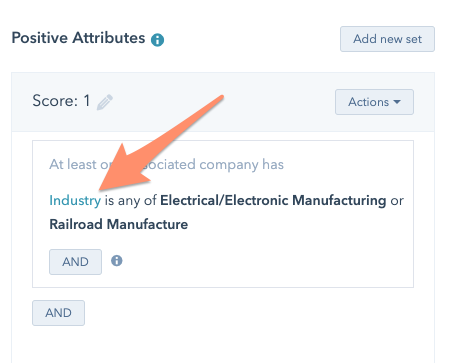
Task: Click the AND button inside the filter box
Action: [x=75, y=262]
